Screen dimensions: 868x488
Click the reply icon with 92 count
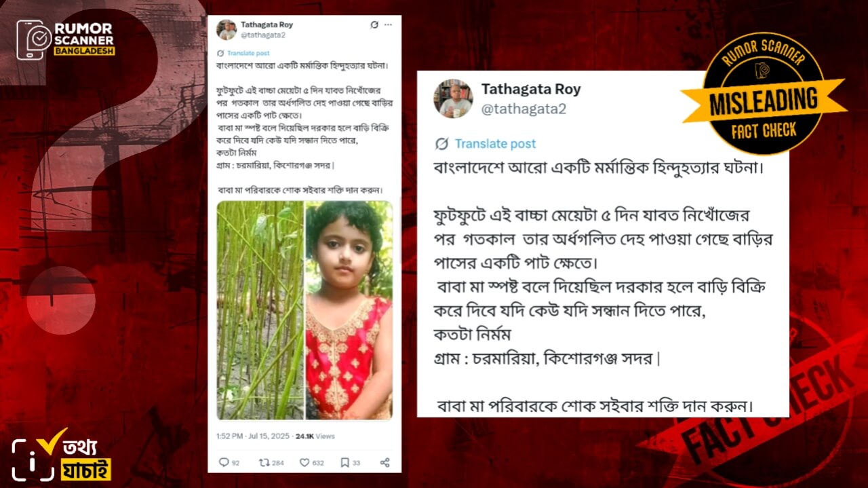[x=224, y=463]
